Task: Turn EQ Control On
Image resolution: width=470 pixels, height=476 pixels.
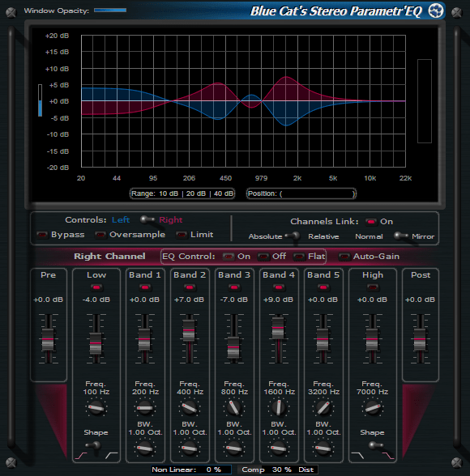Action: (x=229, y=257)
